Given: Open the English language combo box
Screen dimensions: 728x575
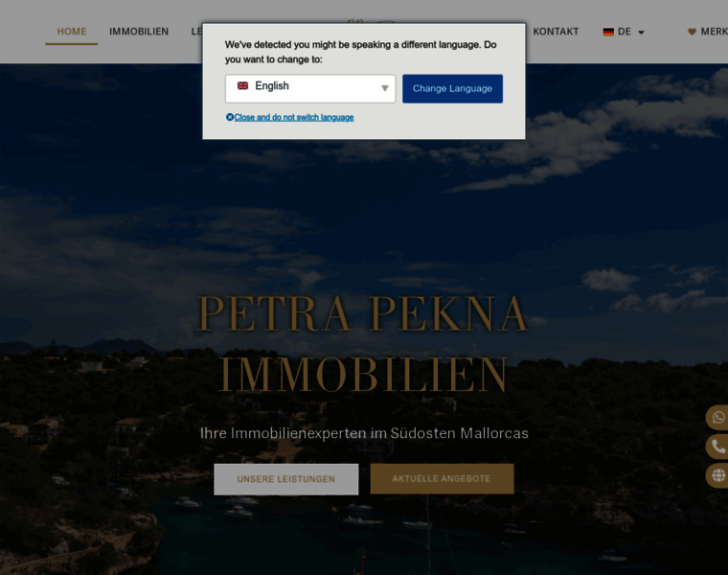Looking at the screenshot, I should click(x=310, y=88).
